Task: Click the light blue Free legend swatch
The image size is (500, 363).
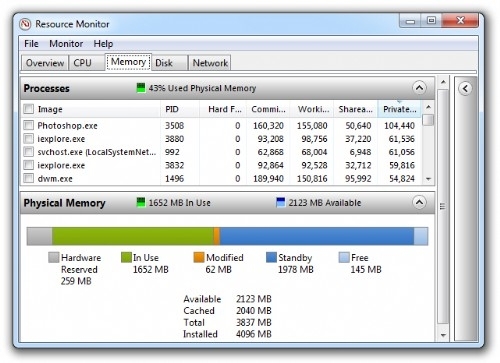Action: [x=344, y=257]
